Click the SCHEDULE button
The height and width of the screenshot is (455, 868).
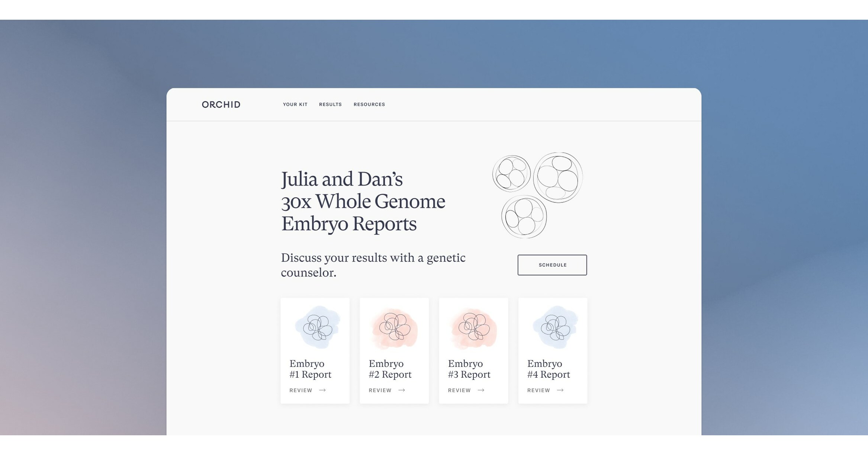(x=552, y=265)
